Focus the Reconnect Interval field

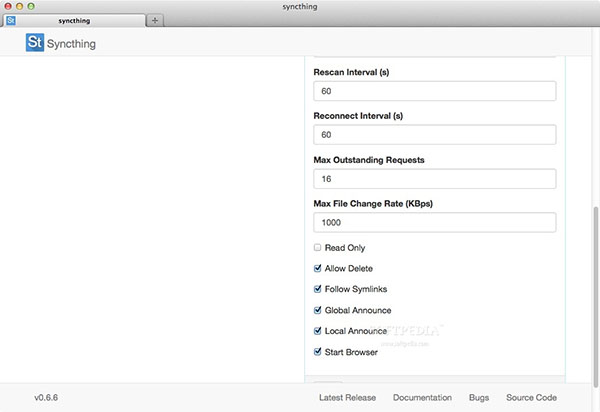tap(434, 135)
